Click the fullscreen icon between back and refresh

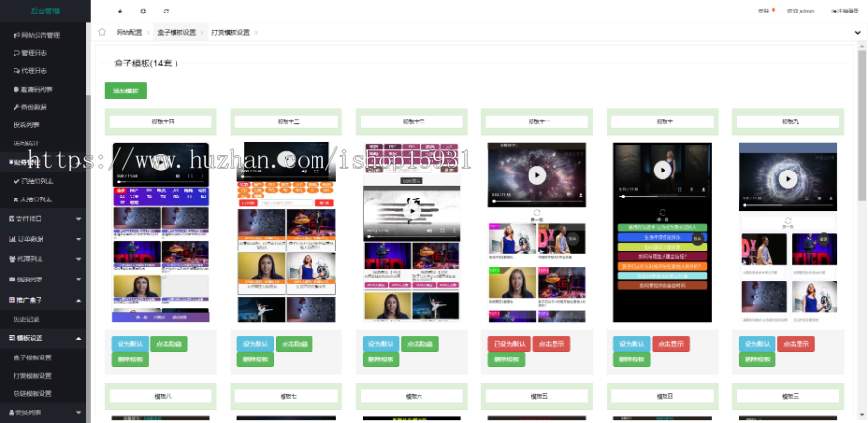tap(143, 11)
